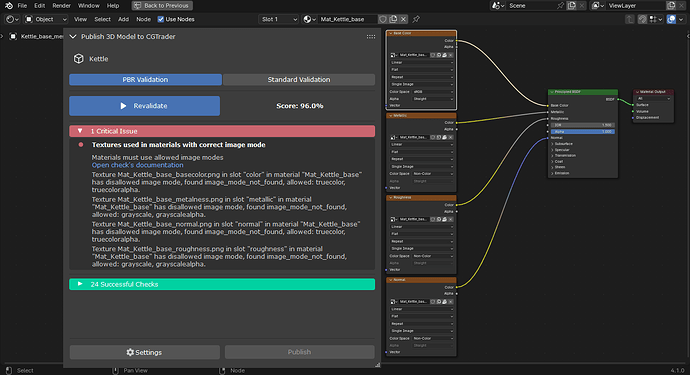Open image file icon in Roughness node
The width and height of the screenshot is (690, 375).
coord(444,219)
